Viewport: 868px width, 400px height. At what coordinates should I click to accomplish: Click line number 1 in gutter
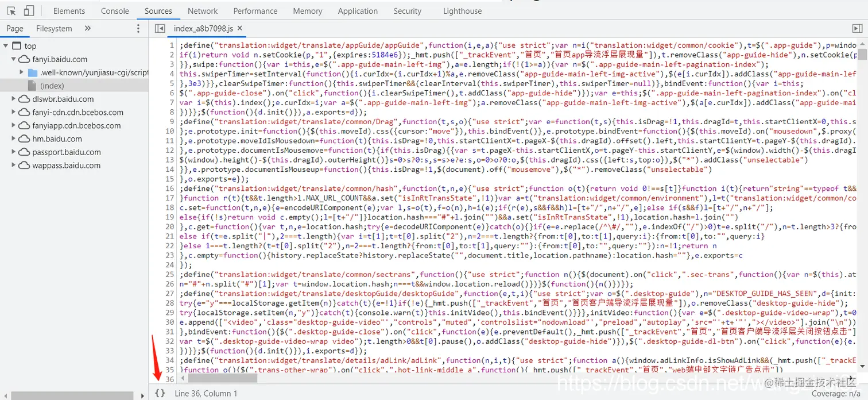(x=171, y=45)
